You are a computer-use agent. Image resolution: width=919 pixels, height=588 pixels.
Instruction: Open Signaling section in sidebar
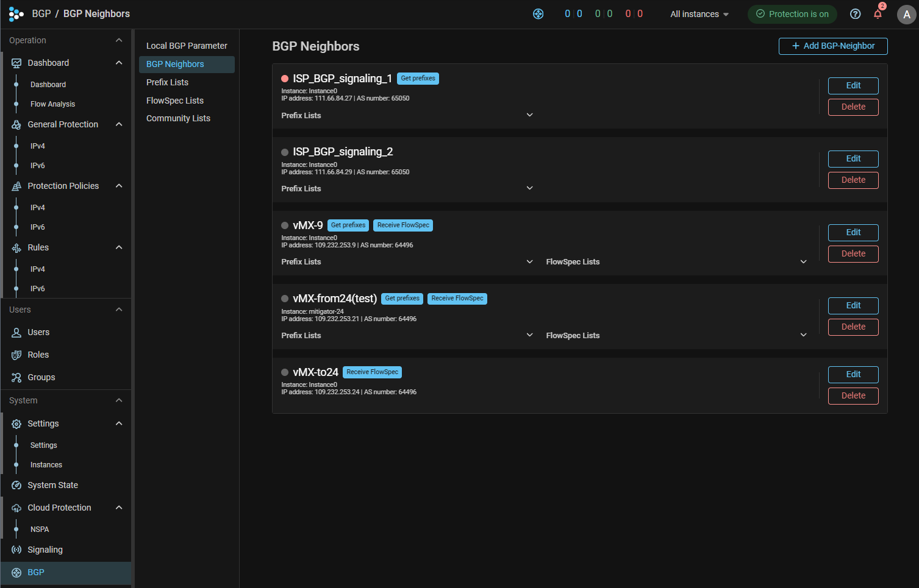click(45, 550)
